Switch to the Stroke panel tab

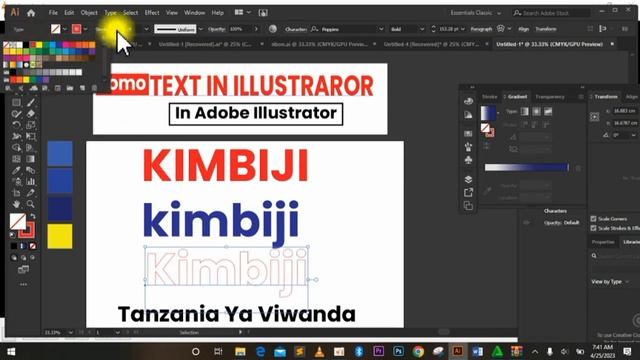[x=489, y=97]
